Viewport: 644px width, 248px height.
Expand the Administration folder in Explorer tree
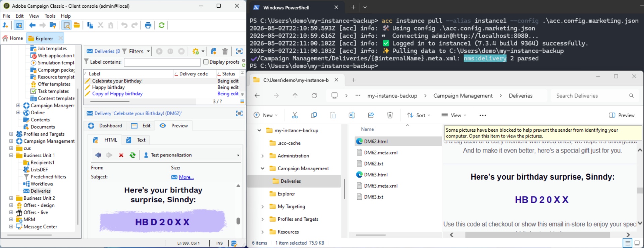point(263,156)
